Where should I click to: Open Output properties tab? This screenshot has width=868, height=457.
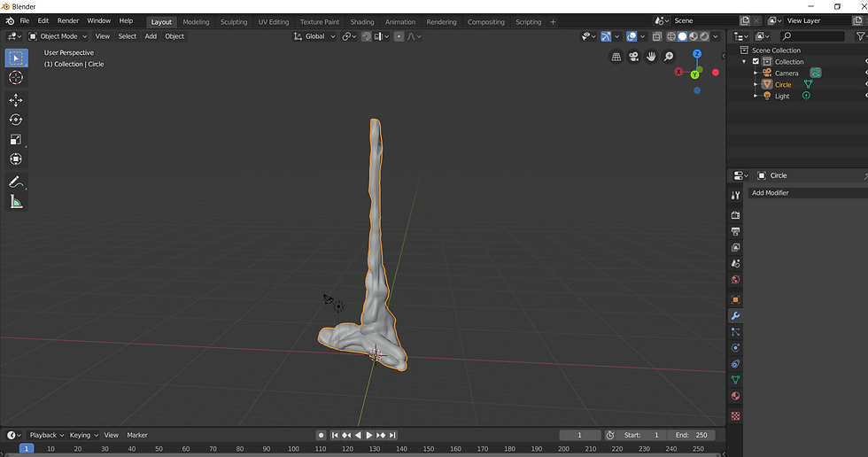(x=735, y=231)
